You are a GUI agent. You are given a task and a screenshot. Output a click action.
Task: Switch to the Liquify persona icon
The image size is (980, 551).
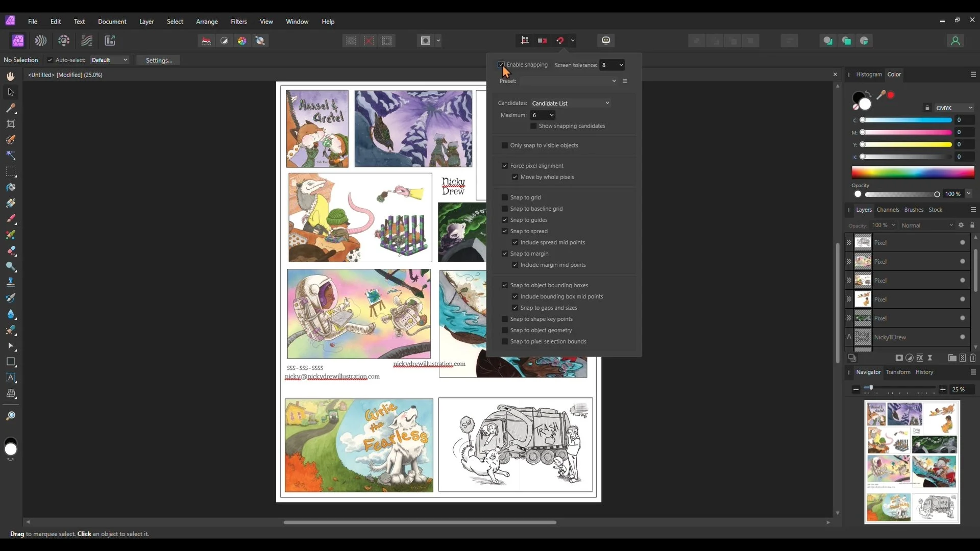[x=41, y=41]
